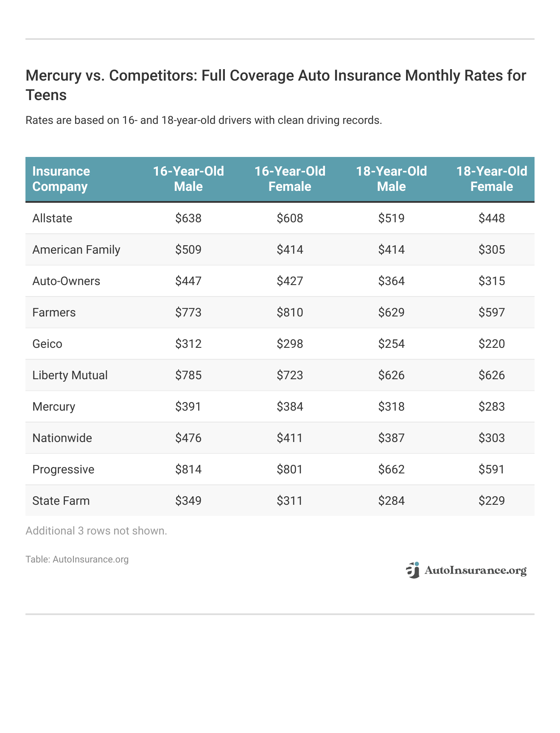This screenshot has height=733, width=560.
Task: Click Liberty Mutual's $785 rate cell
Action: pyautogui.click(x=188, y=375)
